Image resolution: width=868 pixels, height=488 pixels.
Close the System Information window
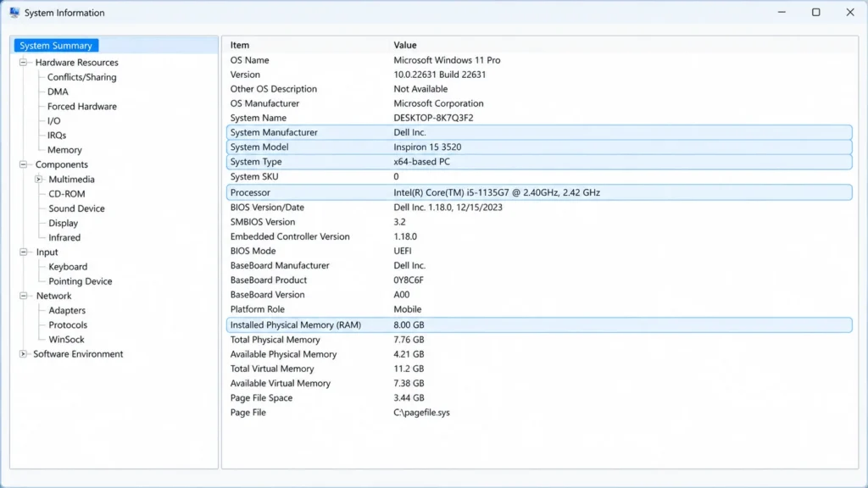pyautogui.click(x=850, y=12)
